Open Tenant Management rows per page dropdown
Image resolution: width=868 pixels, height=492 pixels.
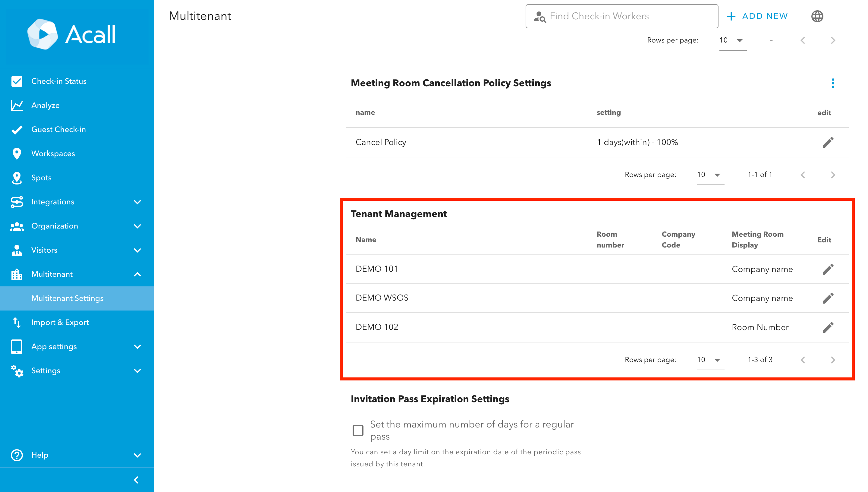coord(710,360)
